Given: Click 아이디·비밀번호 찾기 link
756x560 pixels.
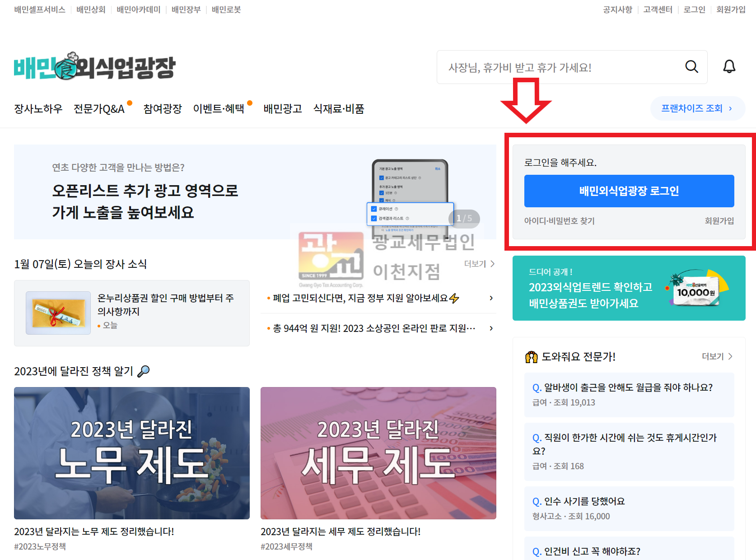Looking at the screenshot, I should tap(559, 221).
